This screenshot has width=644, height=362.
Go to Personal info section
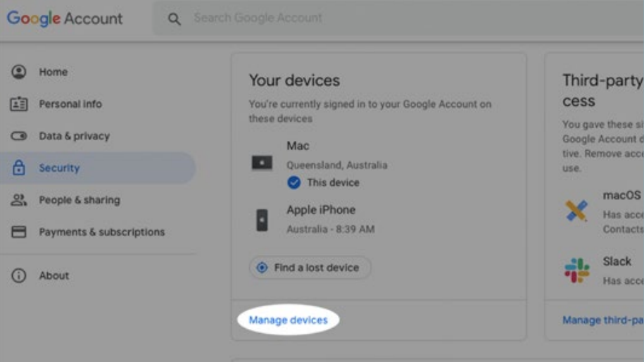[70, 104]
